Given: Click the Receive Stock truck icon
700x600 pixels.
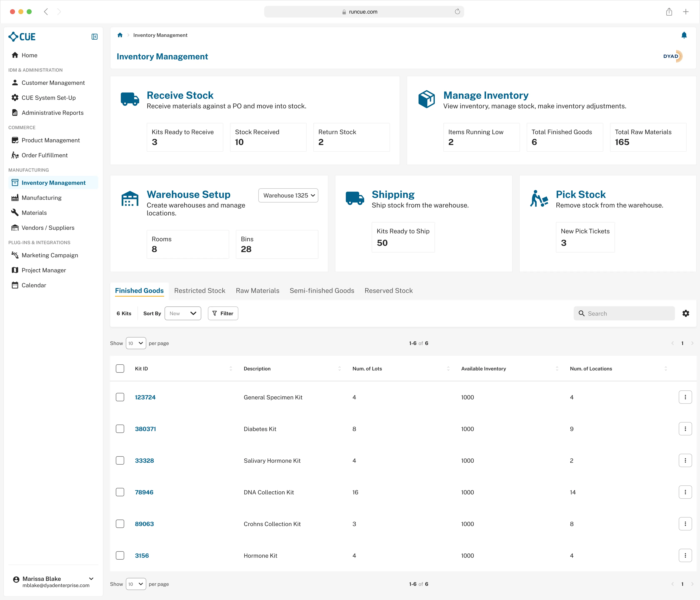Looking at the screenshot, I should click(130, 99).
